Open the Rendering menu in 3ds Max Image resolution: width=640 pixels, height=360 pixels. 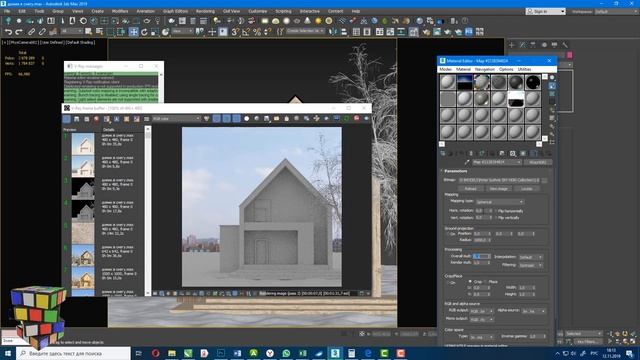[205, 11]
